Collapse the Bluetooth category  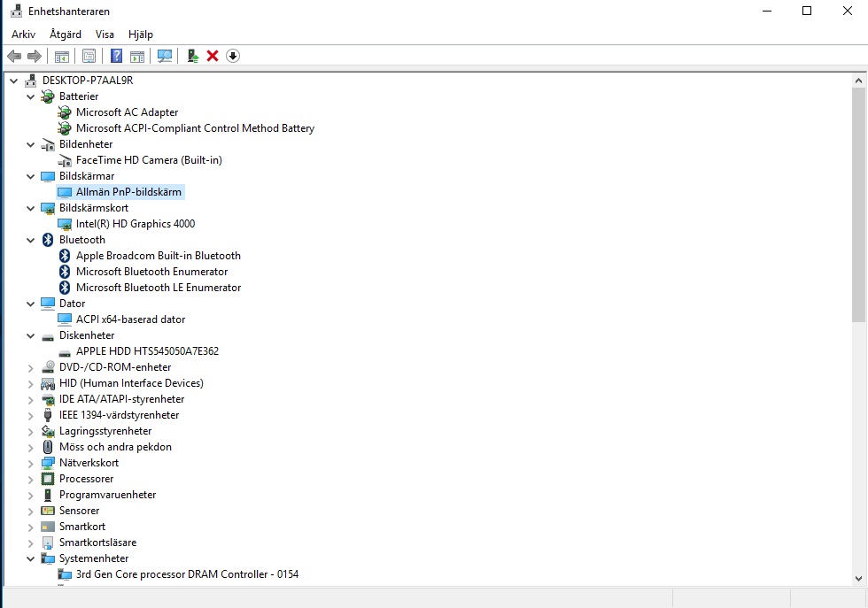coord(30,240)
